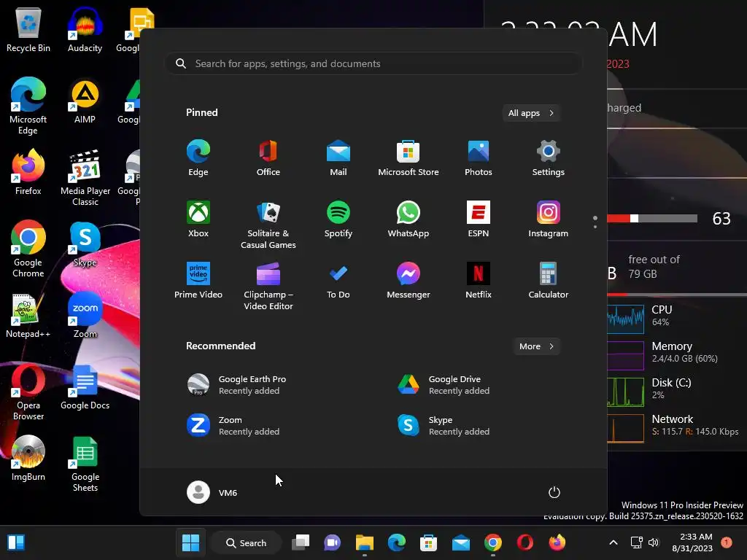Screen dimensions: 747x560
Task: Show hidden system tray icons
Action: click(x=614, y=542)
